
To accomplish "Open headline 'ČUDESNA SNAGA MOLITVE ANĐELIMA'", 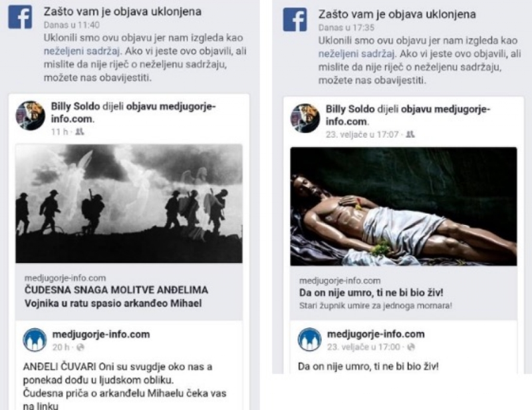I will pos(116,290).
